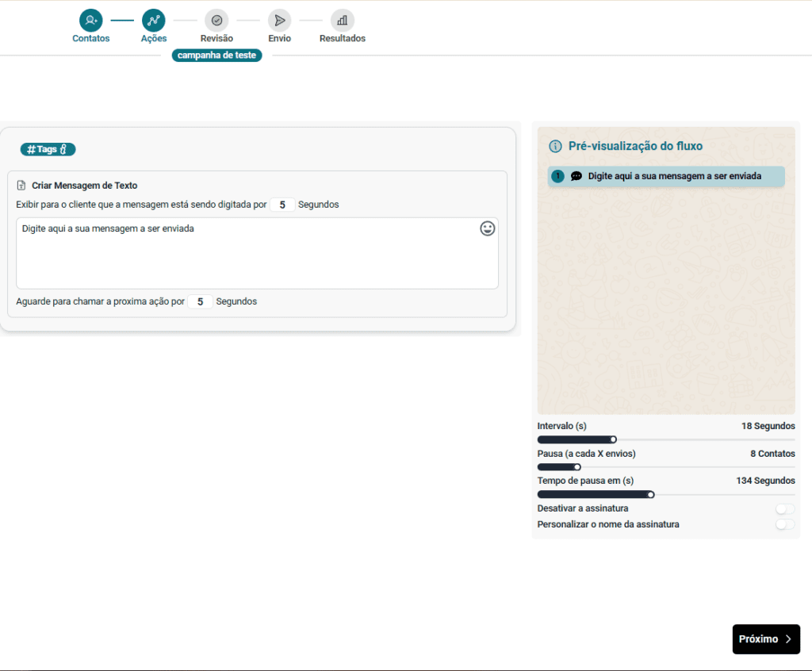Image resolution: width=812 pixels, height=671 pixels.
Task: Click the Contatos step icon
Action: tap(91, 20)
